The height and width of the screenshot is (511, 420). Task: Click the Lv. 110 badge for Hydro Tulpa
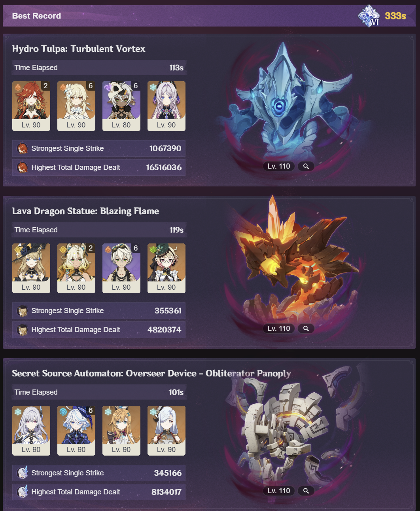279,166
